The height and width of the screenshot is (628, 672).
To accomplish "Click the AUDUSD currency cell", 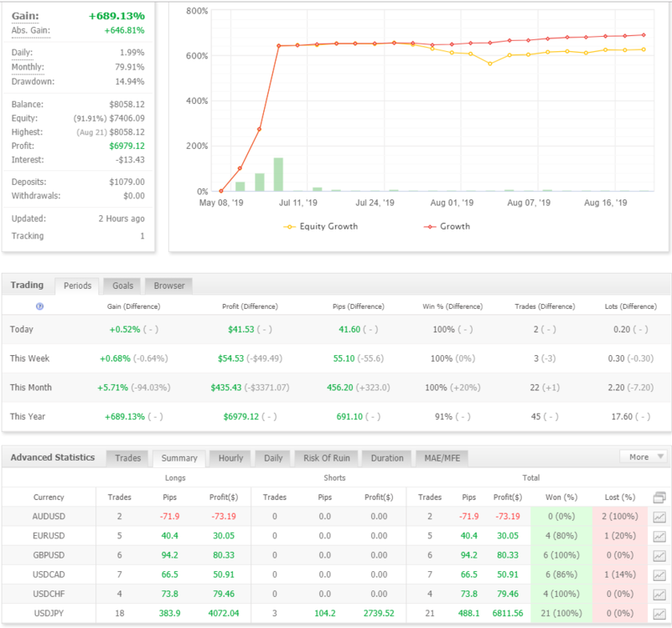I will (49, 517).
